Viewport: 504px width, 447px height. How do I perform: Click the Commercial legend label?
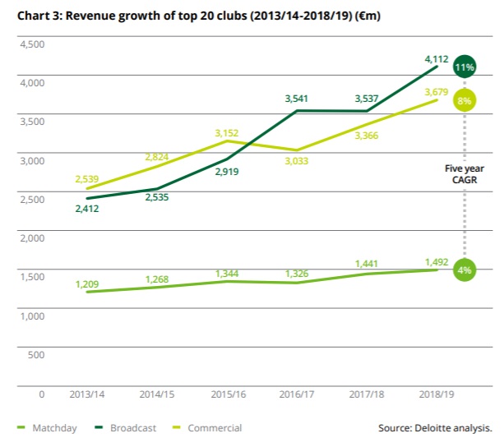(x=215, y=427)
